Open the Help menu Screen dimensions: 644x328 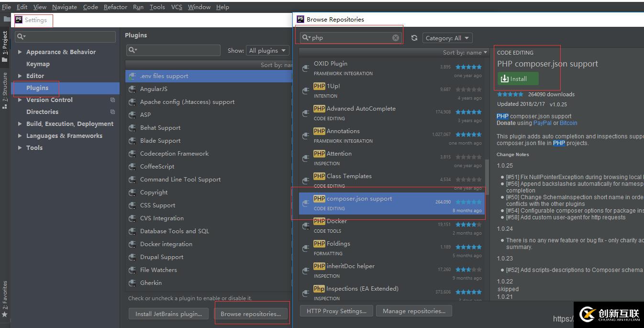pos(222,7)
